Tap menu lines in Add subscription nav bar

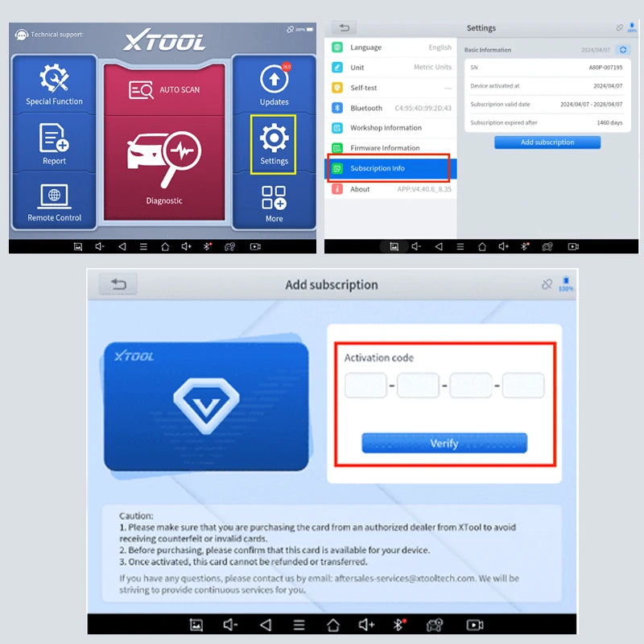pos(299,625)
